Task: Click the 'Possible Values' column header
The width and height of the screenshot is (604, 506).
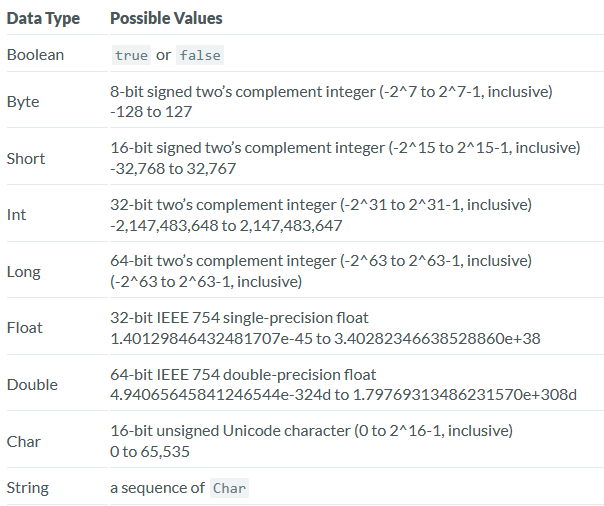Action: click(x=166, y=18)
